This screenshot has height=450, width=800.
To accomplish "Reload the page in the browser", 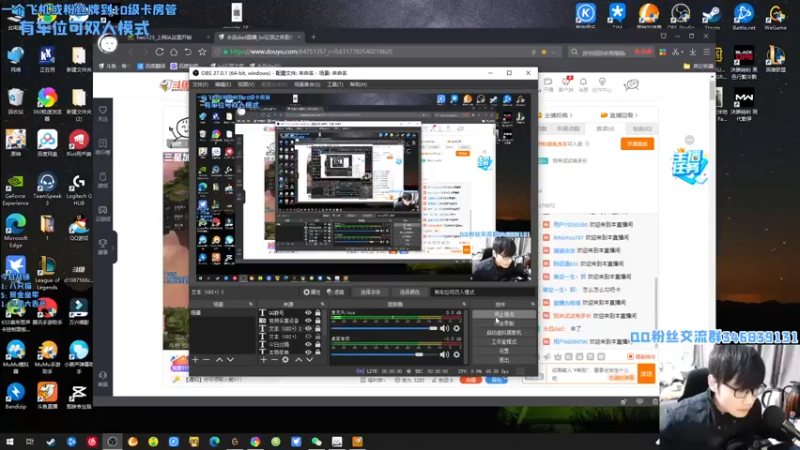I will (x=160, y=52).
